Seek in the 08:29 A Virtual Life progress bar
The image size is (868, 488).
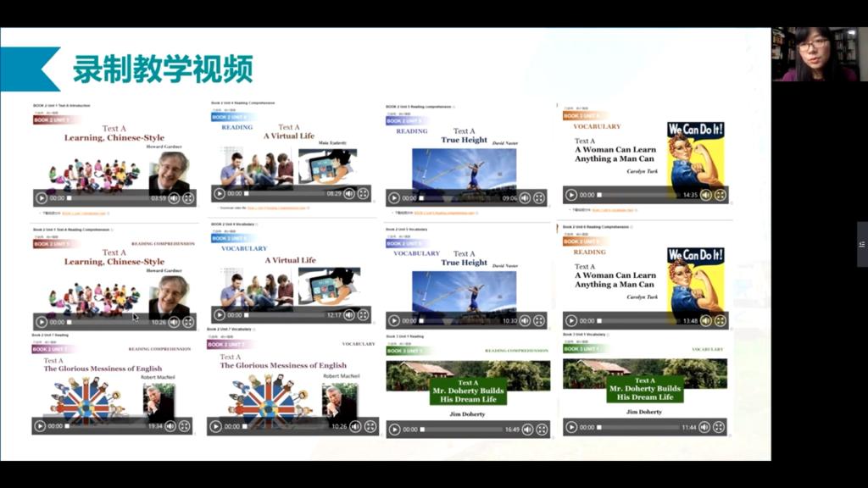tap(285, 194)
